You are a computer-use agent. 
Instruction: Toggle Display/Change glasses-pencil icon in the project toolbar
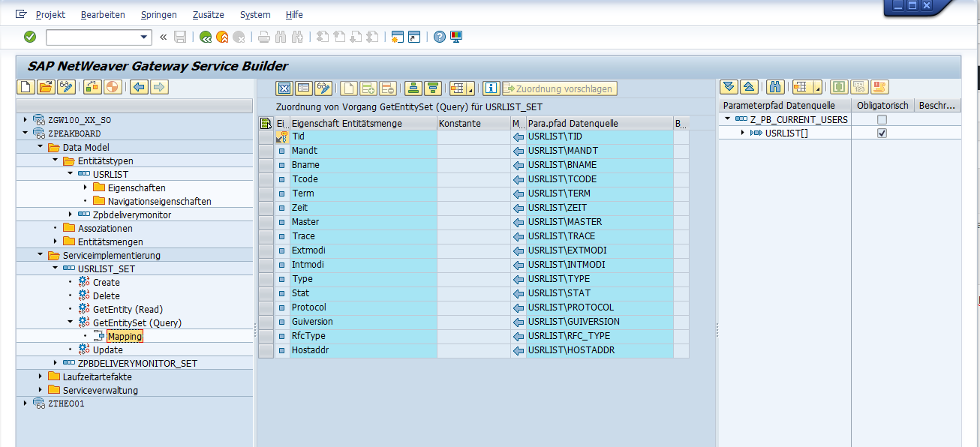click(x=66, y=88)
